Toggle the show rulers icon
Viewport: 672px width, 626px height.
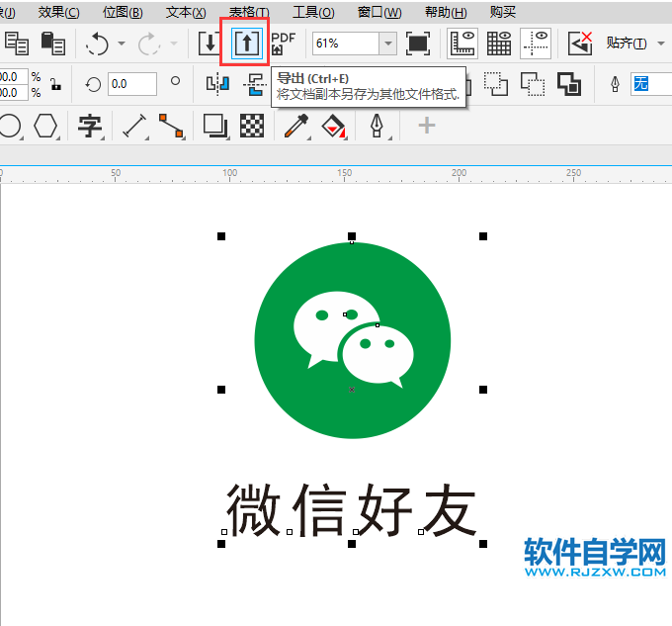click(x=462, y=44)
